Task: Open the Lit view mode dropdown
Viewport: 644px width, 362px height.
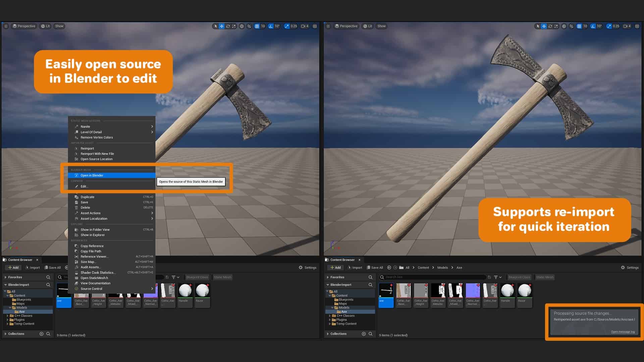Action: click(45, 26)
